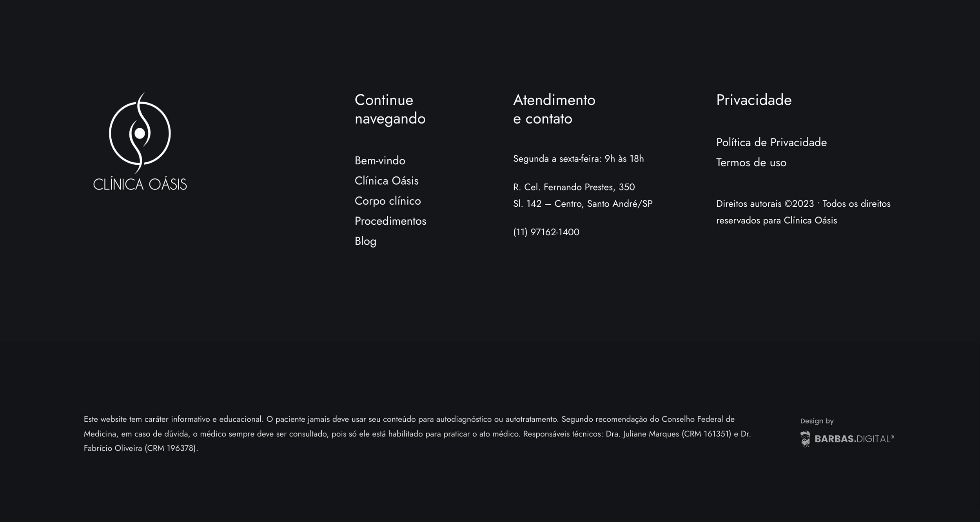This screenshot has height=522, width=980.
Task: Click the Segunda a sexta-feira opening hours text
Action: click(578, 159)
